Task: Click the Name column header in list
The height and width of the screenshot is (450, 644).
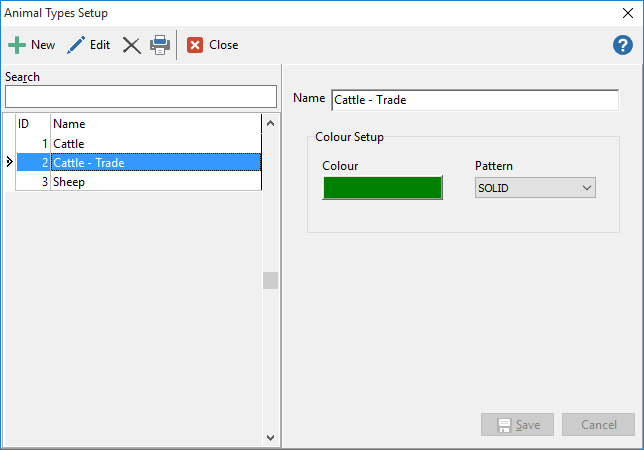Action: (x=156, y=124)
